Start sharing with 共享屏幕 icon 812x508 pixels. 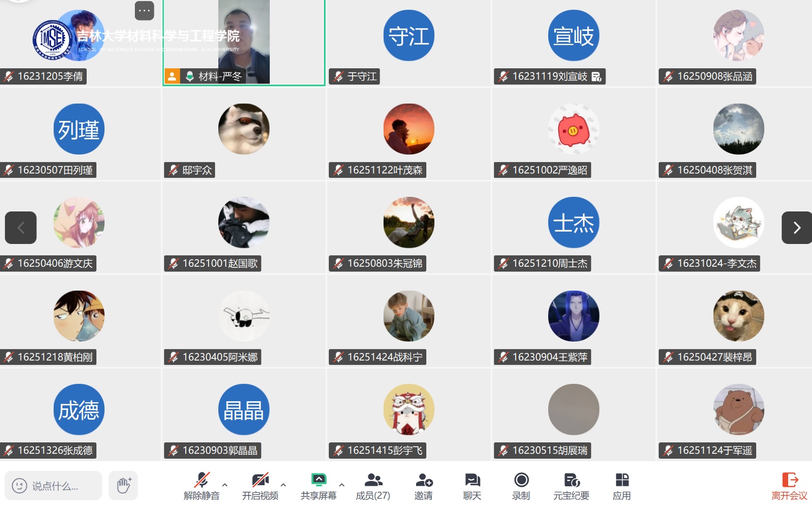[319, 486]
